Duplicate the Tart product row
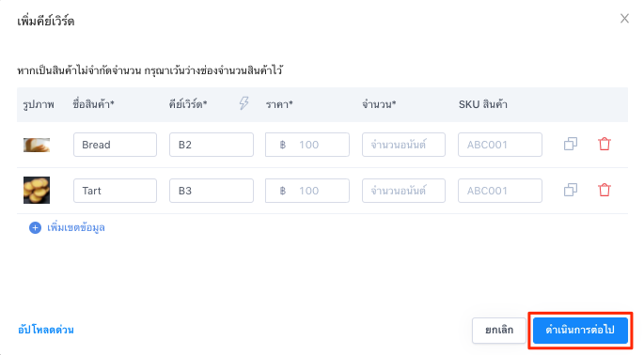The height and width of the screenshot is (355, 644). 571,190
